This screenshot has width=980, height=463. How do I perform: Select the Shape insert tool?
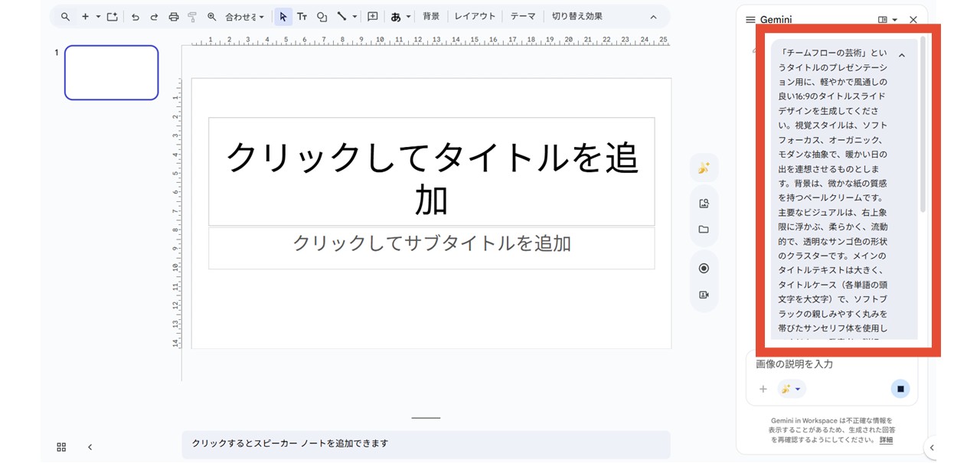coord(322,15)
